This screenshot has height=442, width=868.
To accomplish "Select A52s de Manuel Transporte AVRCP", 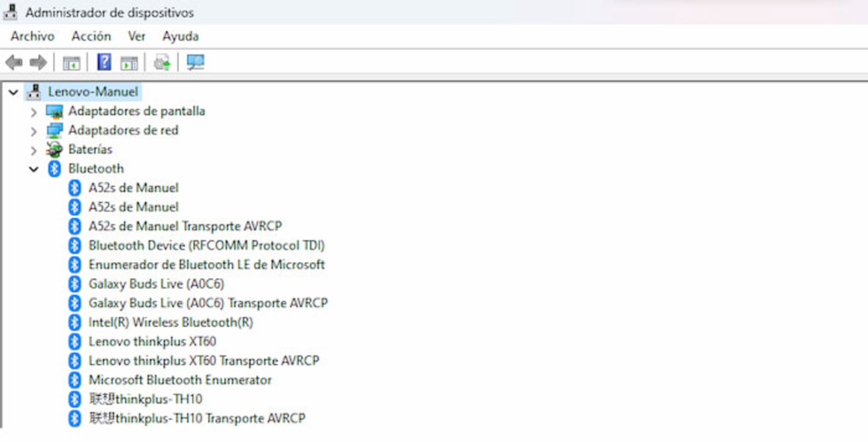I will [x=185, y=226].
